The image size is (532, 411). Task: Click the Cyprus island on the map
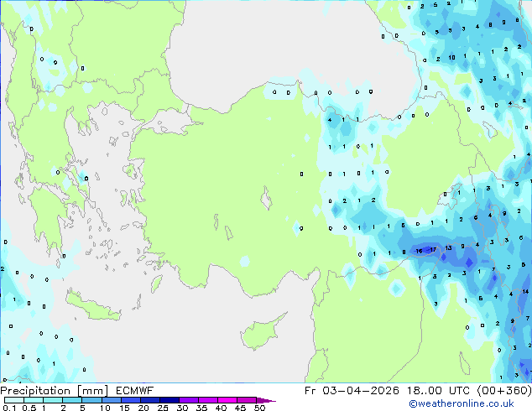pos(261,332)
